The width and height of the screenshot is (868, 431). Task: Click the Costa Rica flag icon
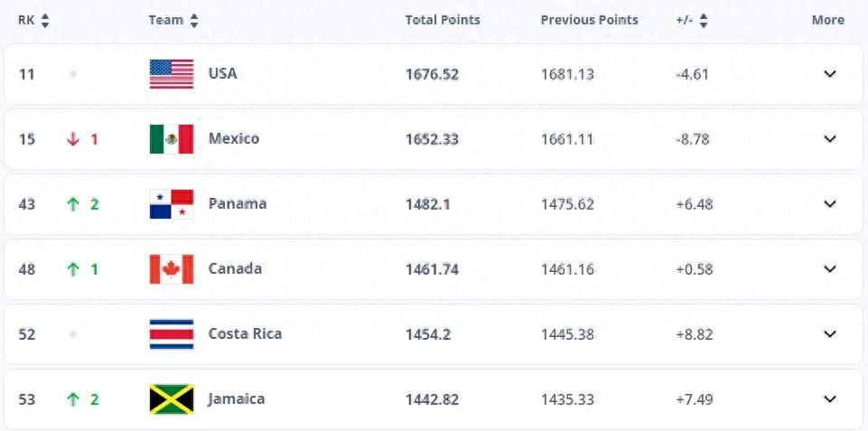pyautogui.click(x=172, y=334)
